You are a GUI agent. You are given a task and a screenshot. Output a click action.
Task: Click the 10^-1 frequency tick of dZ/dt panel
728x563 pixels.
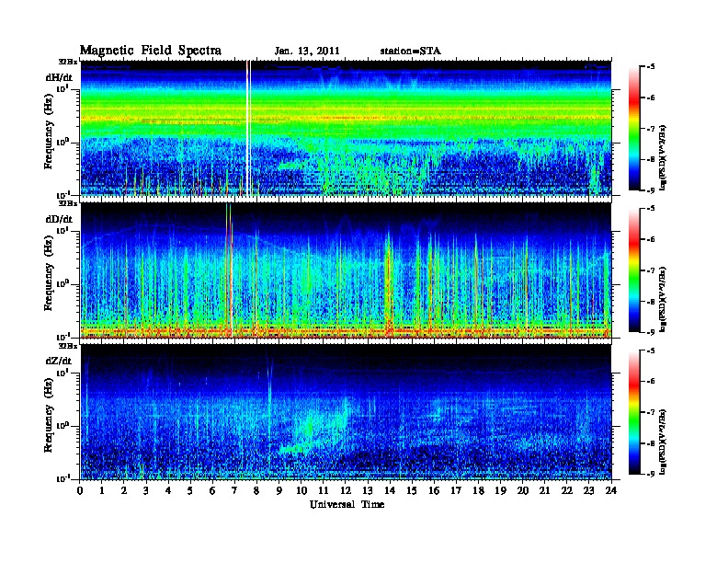click(x=63, y=478)
